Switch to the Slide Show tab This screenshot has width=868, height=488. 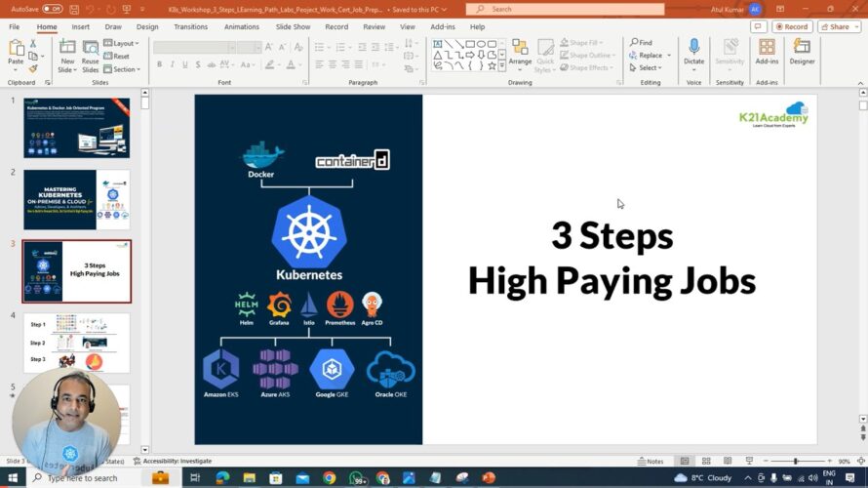click(293, 26)
